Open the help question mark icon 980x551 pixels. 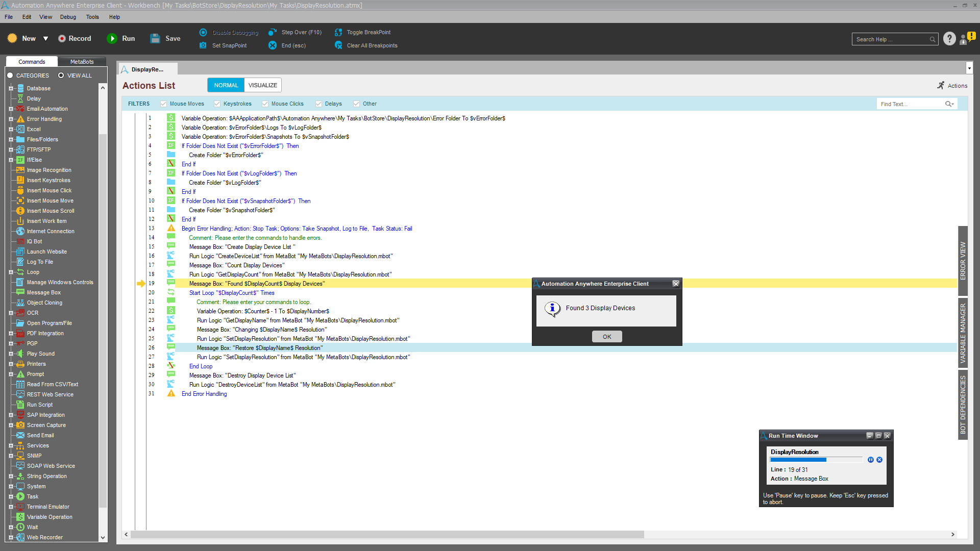pyautogui.click(x=949, y=39)
